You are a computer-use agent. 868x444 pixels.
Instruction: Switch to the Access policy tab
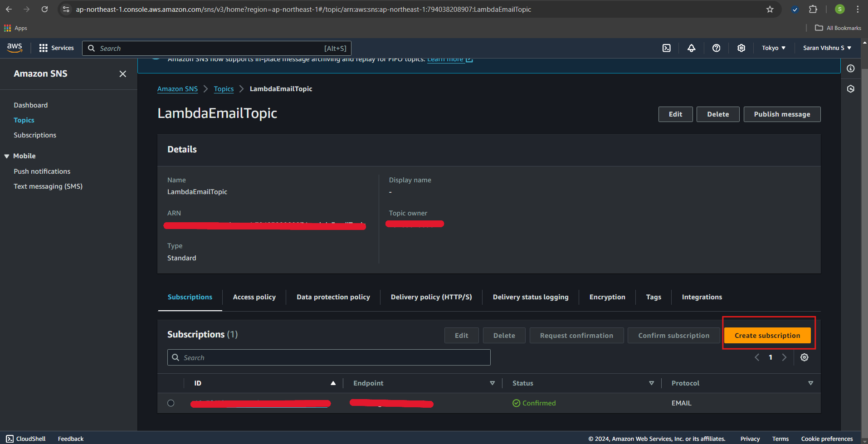[254, 297]
